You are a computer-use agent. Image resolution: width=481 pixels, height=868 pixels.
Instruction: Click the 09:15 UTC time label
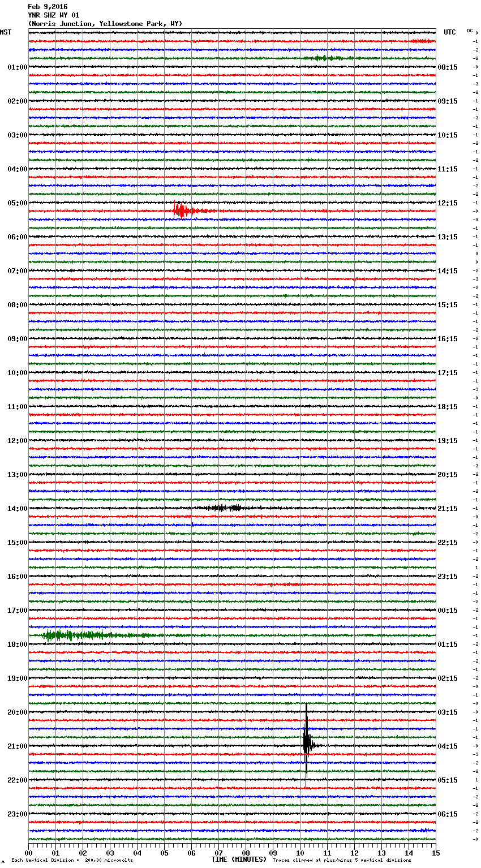(448, 101)
